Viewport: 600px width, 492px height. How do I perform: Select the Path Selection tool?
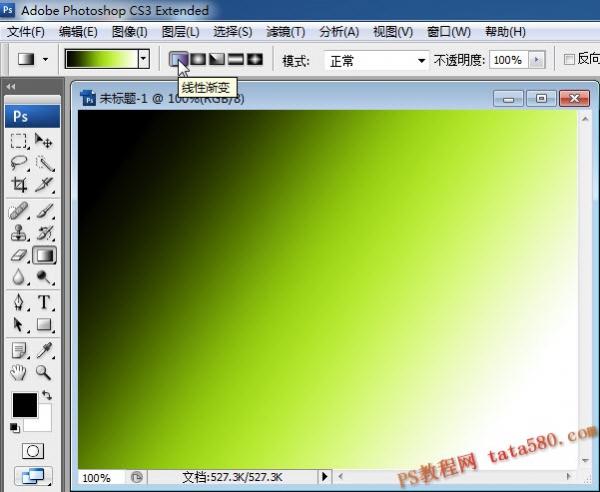tap(18, 324)
